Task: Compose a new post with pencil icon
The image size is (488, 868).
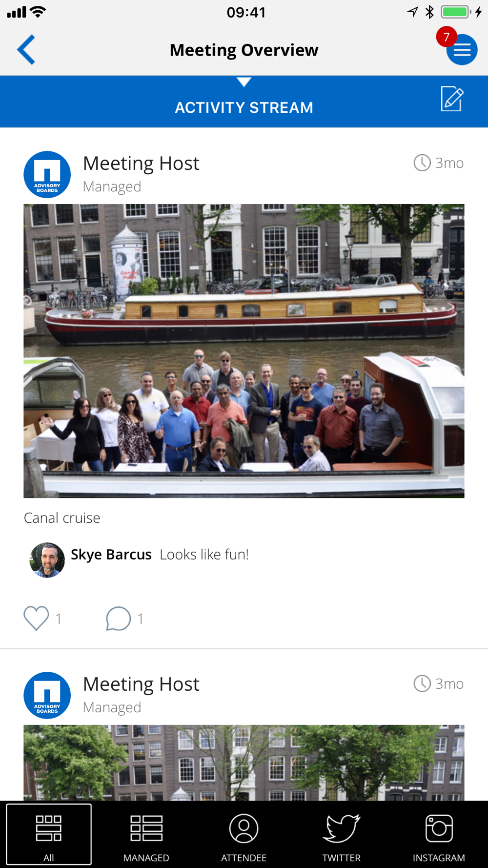Action: 452,99
